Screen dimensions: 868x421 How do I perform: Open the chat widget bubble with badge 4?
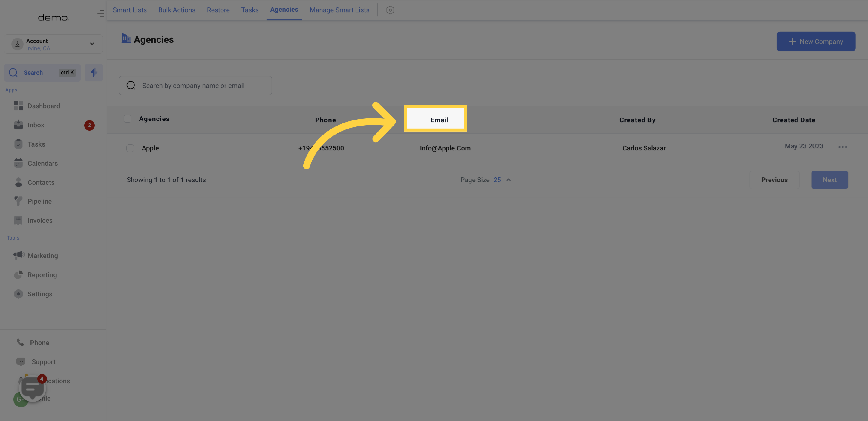click(x=33, y=388)
